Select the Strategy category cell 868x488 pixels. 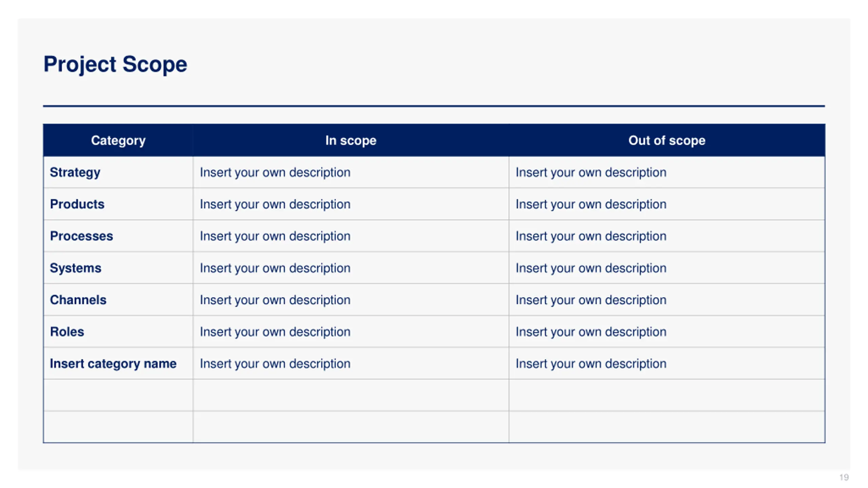118,172
